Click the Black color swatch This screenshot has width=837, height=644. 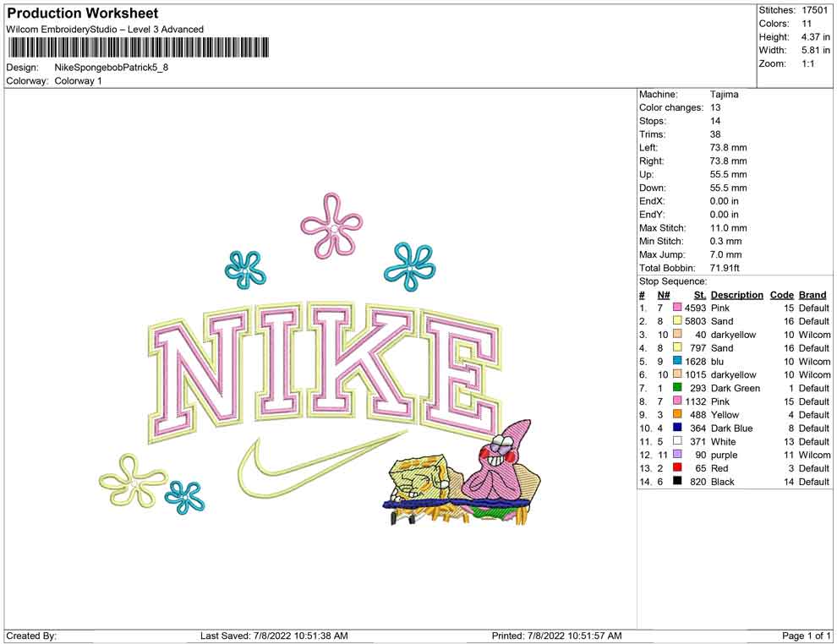tap(677, 481)
